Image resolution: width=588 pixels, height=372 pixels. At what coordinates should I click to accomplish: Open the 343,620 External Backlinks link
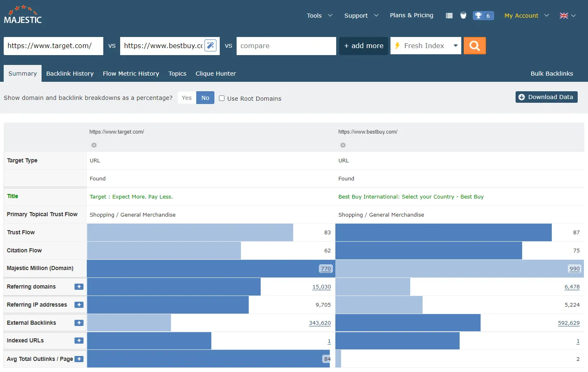pyautogui.click(x=320, y=323)
